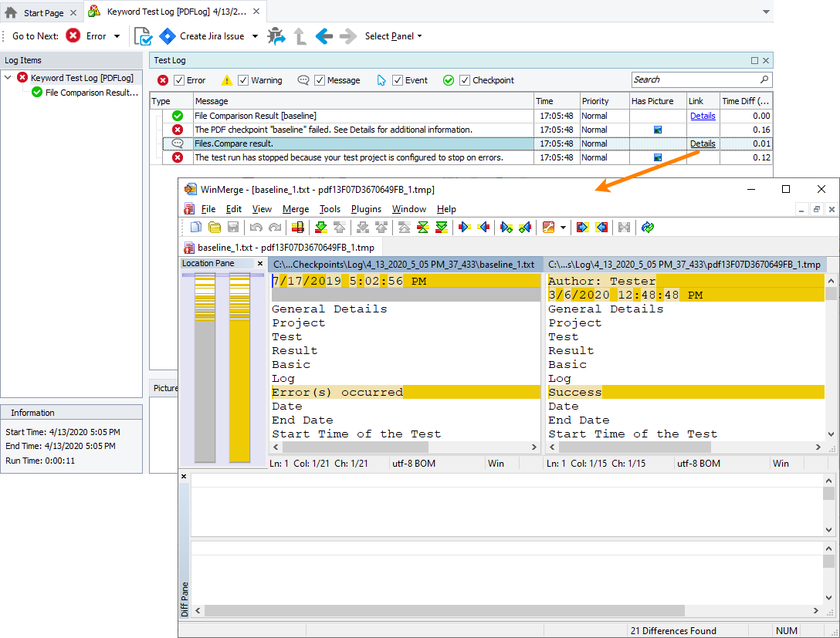Viewport: 840px width, 638px height.
Task: Click the yellow-striped bar in Location Pane
Action: pyautogui.click(x=239, y=363)
